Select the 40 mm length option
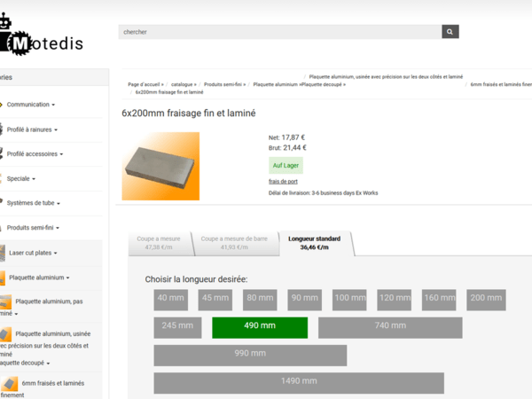Image resolution: width=532 pixels, height=399 pixels. click(171, 299)
